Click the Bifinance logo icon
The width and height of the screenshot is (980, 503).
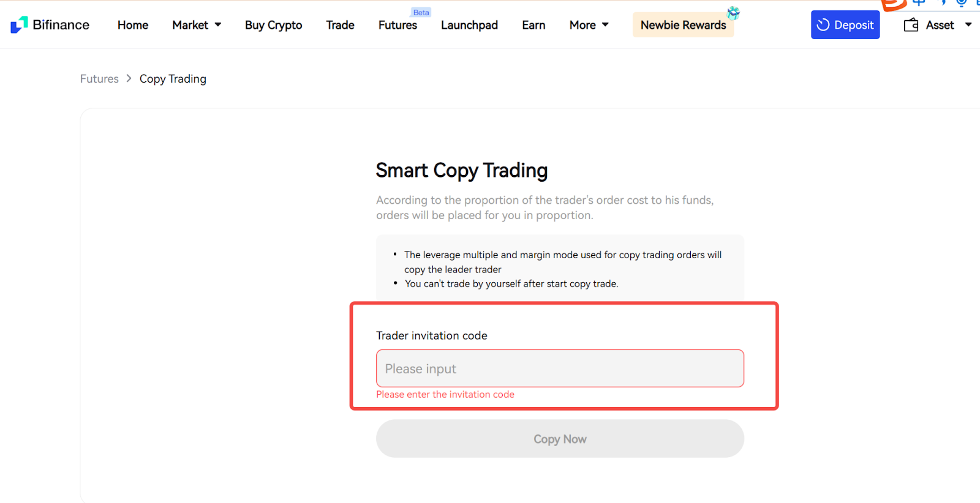pos(19,24)
